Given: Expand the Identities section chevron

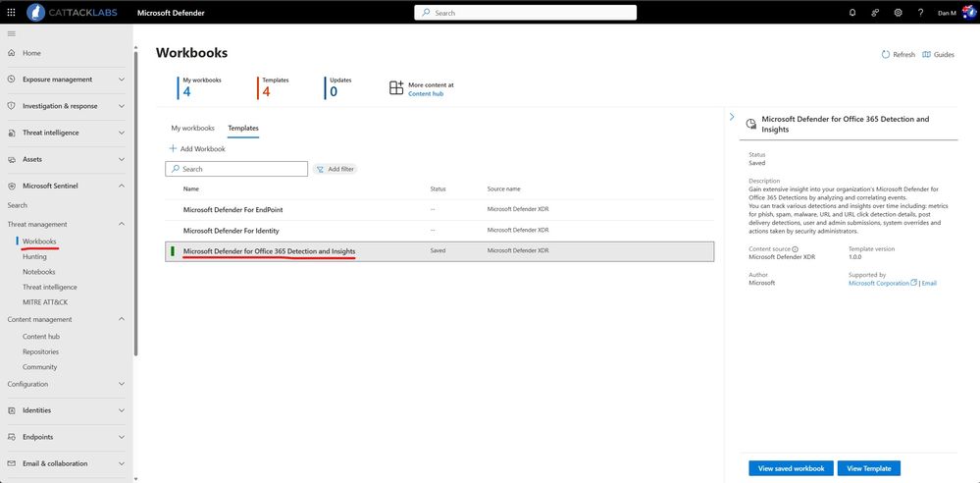Looking at the screenshot, I should [x=122, y=410].
